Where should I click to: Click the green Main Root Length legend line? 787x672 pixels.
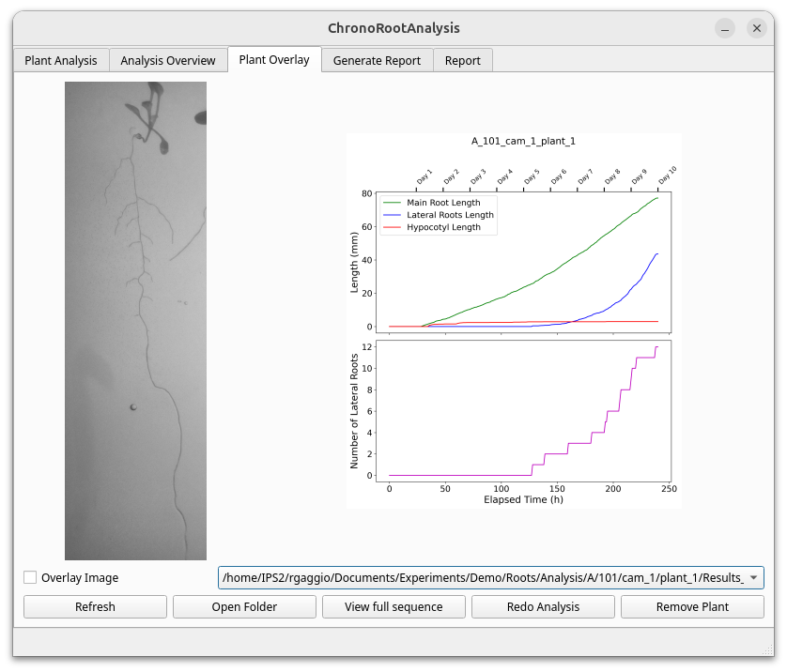(x=392, y=203)
